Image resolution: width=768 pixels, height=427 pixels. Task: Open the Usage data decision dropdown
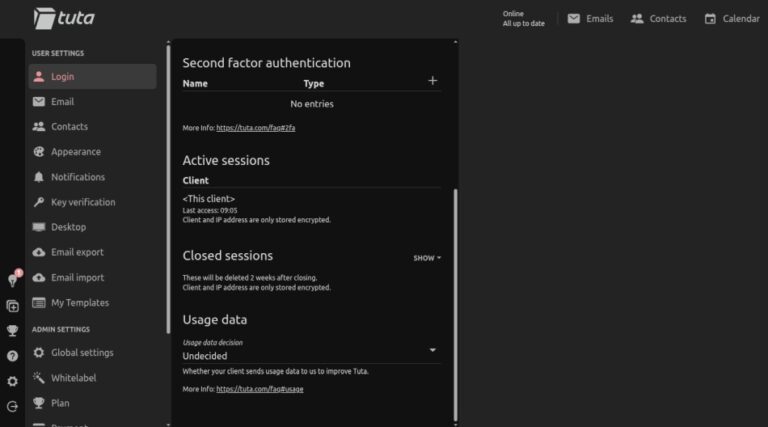click(x=312, y=351)
